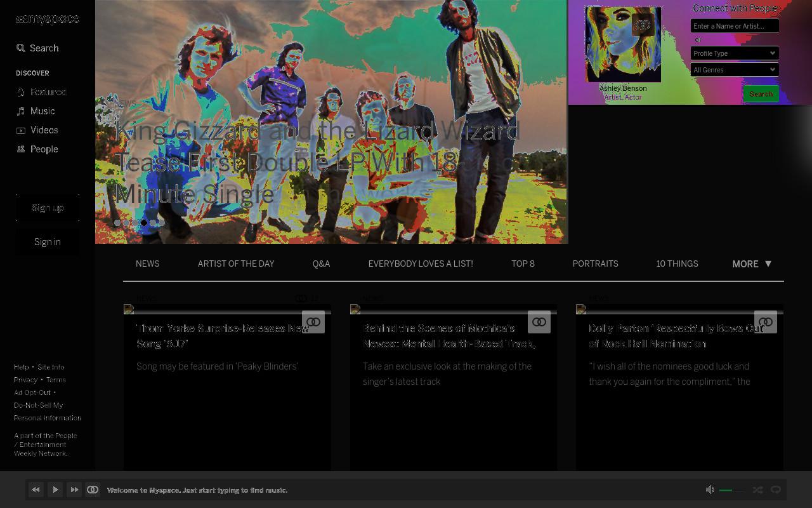Select the first hero carousel dot
812x508 pixels.
click(117, 223)
